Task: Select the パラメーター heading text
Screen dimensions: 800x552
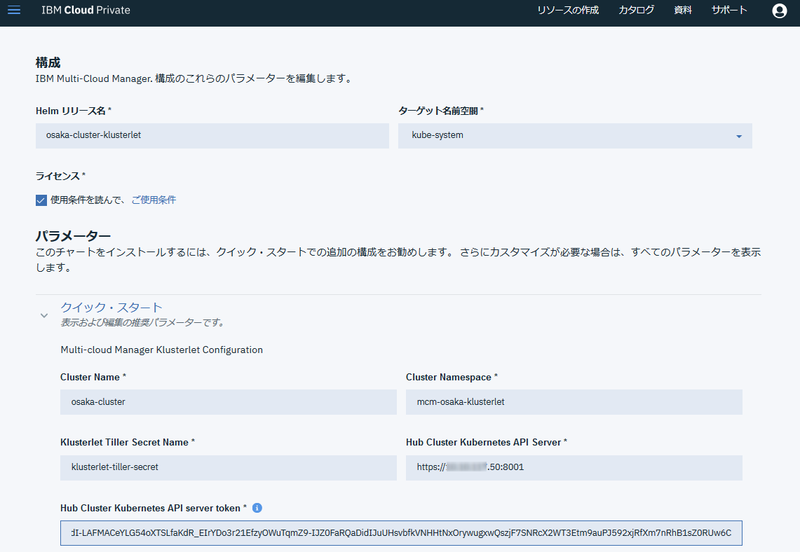Action: [x=73, y=236]
